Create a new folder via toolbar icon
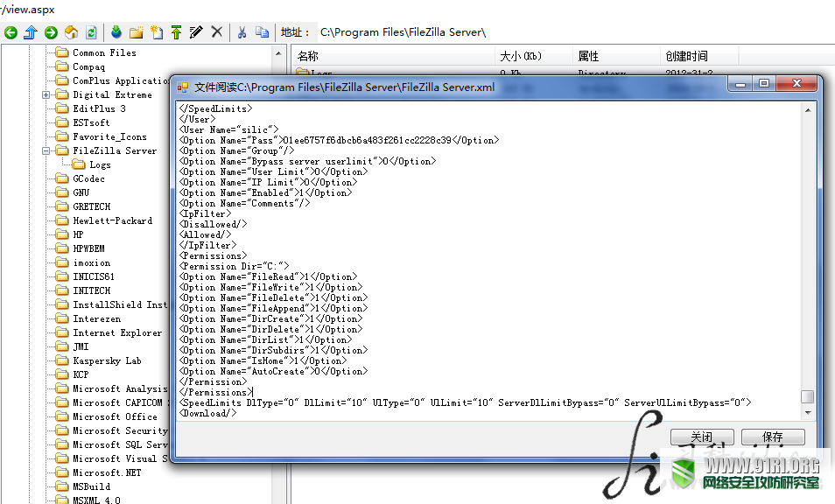 (x=137, y=32)
